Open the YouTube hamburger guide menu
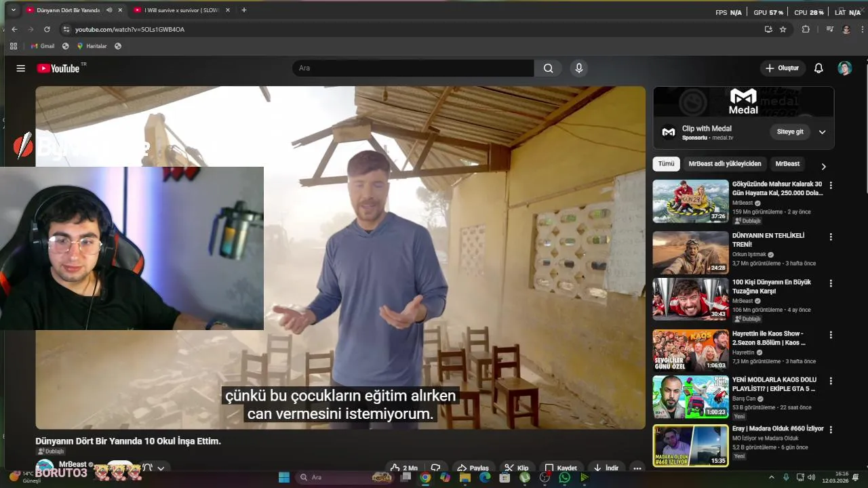 [20, 68]
